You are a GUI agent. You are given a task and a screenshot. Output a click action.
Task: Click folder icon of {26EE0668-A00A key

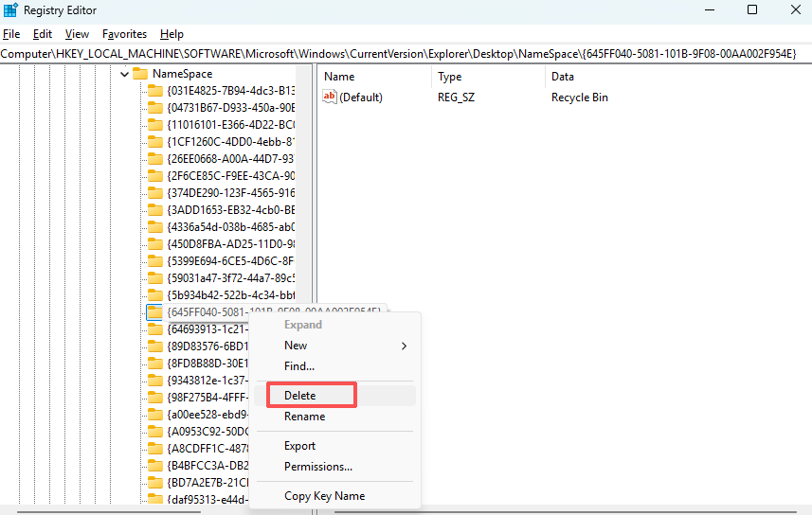point(154,159)
